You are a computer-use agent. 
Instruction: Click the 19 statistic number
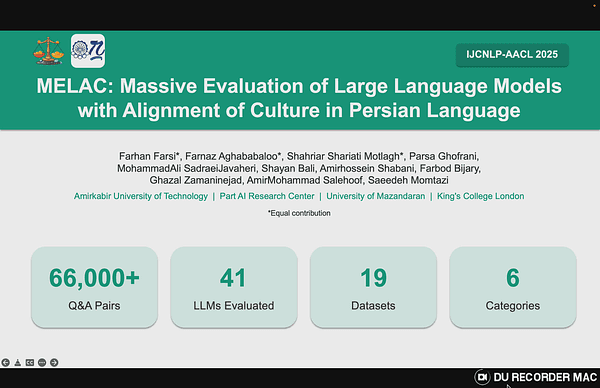tap(373, 278)
